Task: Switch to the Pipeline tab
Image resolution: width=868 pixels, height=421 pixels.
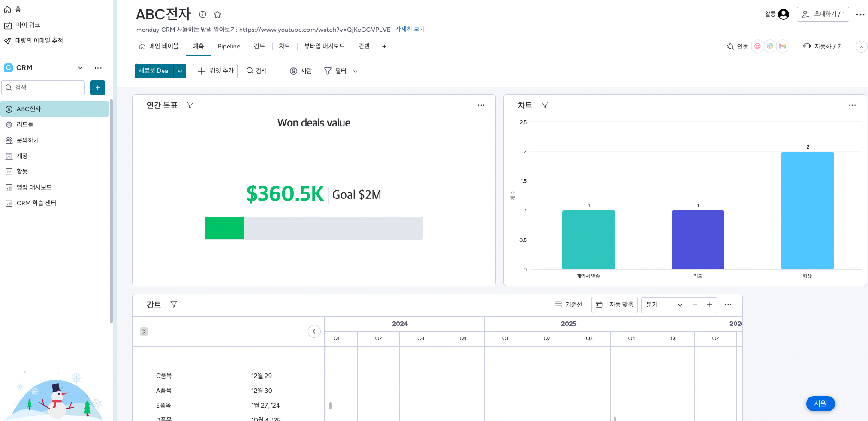Action: [x=229, y=46]
